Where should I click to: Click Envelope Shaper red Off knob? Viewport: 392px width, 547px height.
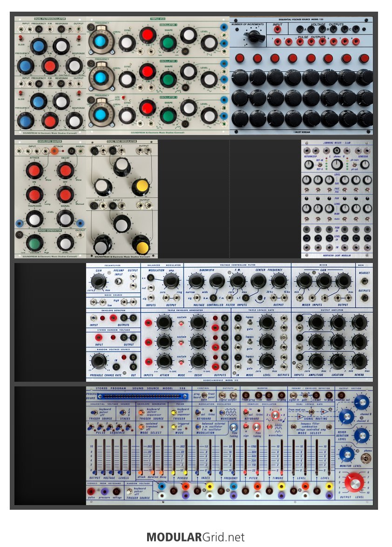coord(65,195)
